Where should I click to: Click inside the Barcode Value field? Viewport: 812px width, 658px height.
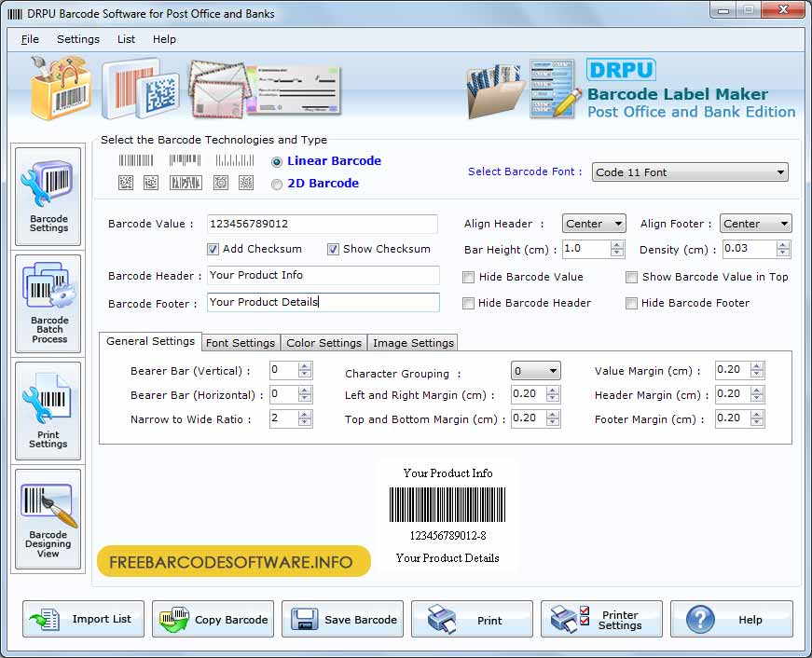pyautogui.click(x=323, y=225)
